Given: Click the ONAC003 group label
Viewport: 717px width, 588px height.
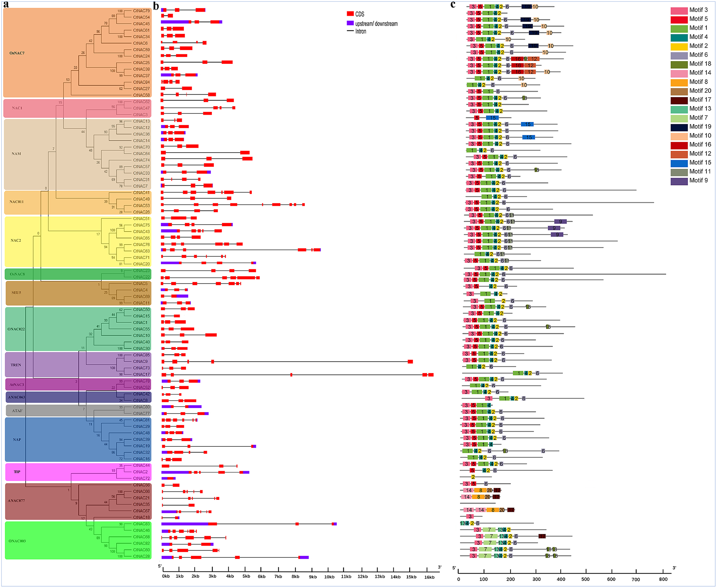Looking at the screenshot, I should pos(17,541).
